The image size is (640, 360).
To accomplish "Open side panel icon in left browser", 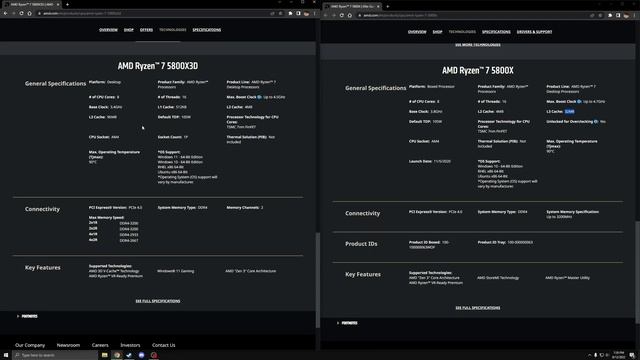I will 298,13.
